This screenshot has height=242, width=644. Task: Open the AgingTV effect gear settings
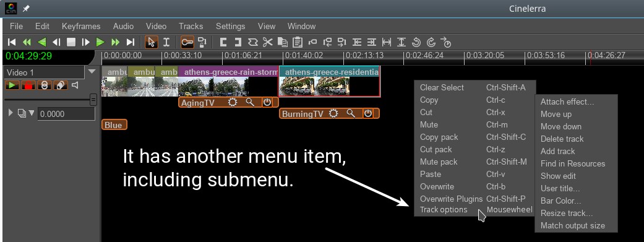233,102
